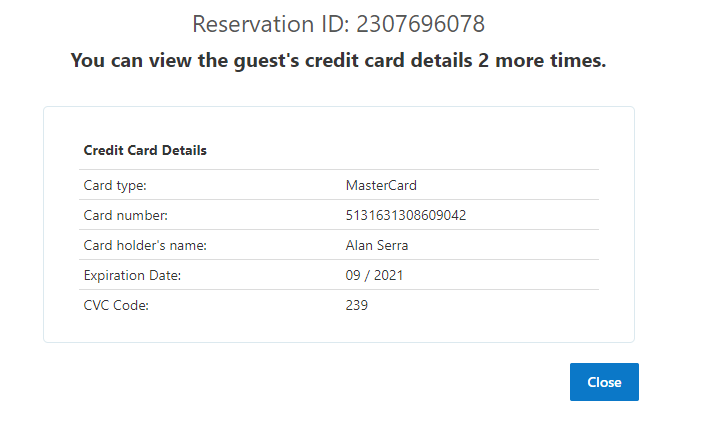703x435 pixels.
Task: Click the "Card type:" label
Action: pos(115,185)
